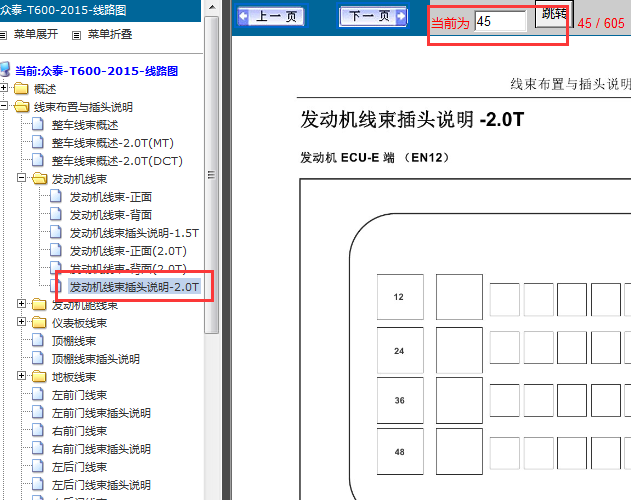The image size is (631, 500).
Task: Click the 线束布置与插头说明 open folder icon
Action: (22, 106)
